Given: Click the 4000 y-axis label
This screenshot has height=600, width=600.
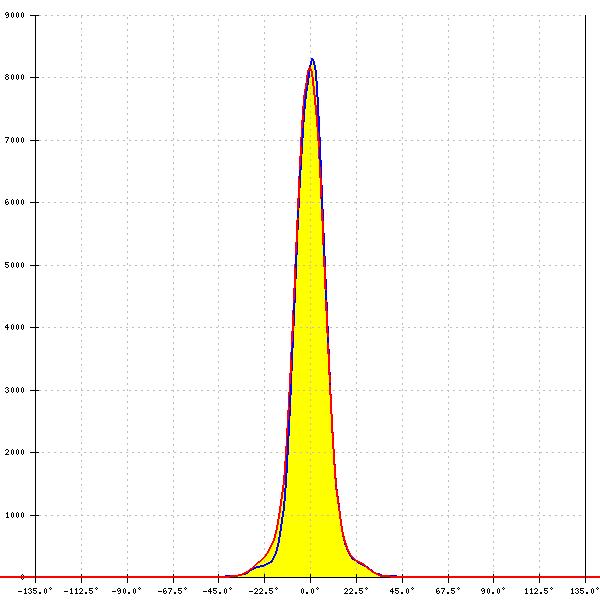Looking at the screenshot, I should pos(14,328).
